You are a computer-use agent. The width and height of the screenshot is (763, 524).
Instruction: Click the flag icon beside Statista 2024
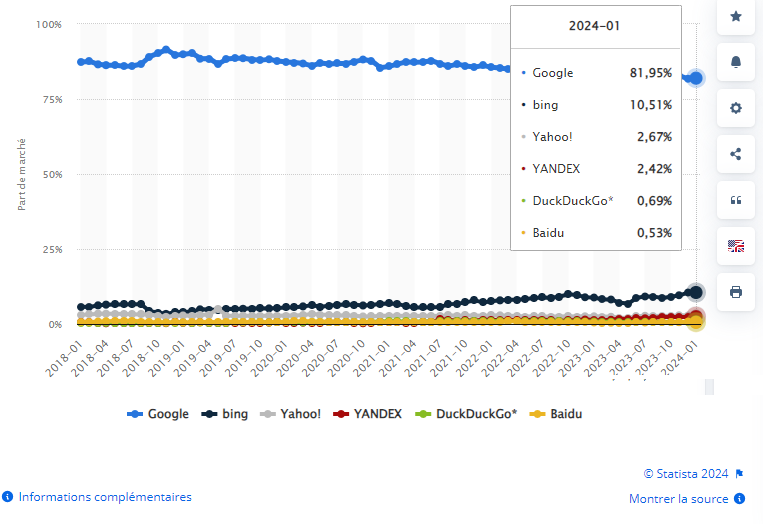click(739, 474)
